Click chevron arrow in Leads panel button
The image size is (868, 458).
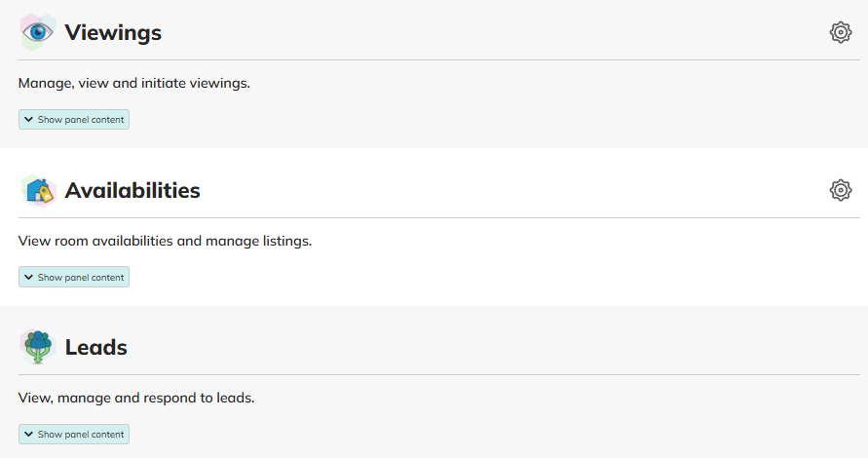point(29,435)
